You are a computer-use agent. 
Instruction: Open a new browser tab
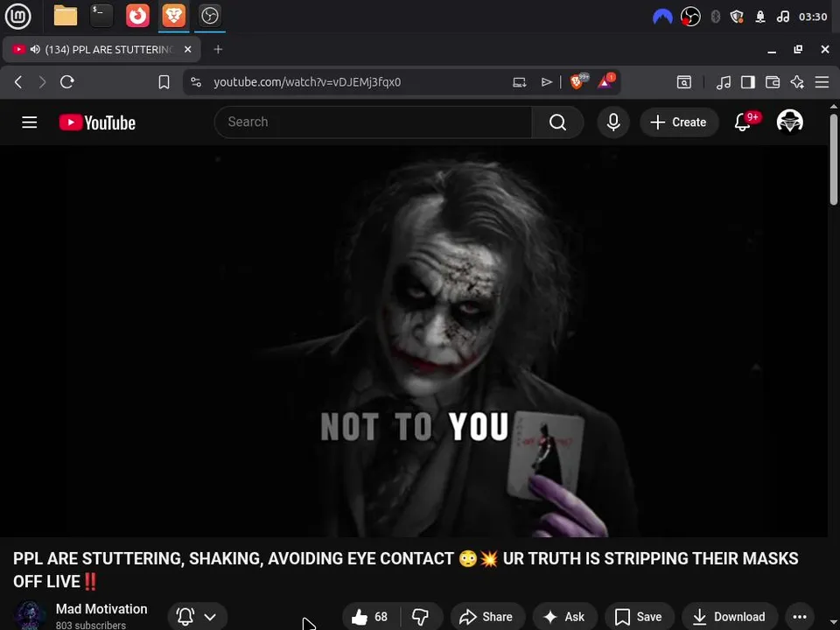[x=218, y=49]
